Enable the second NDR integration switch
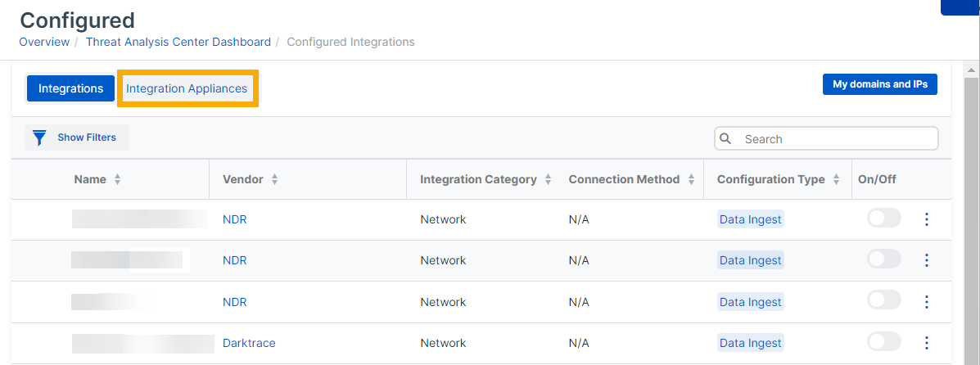 coord(883,259)
